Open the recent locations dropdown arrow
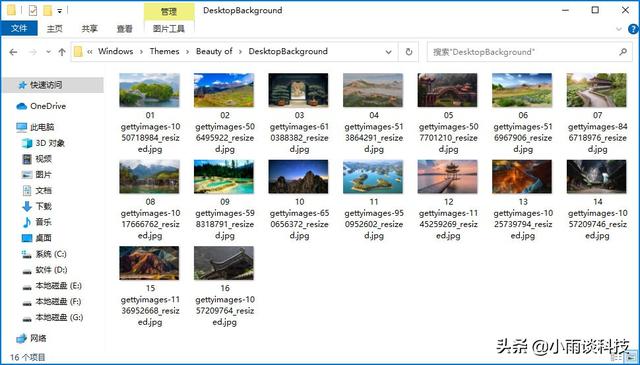640x365 pixels. [x=49, y=52]
